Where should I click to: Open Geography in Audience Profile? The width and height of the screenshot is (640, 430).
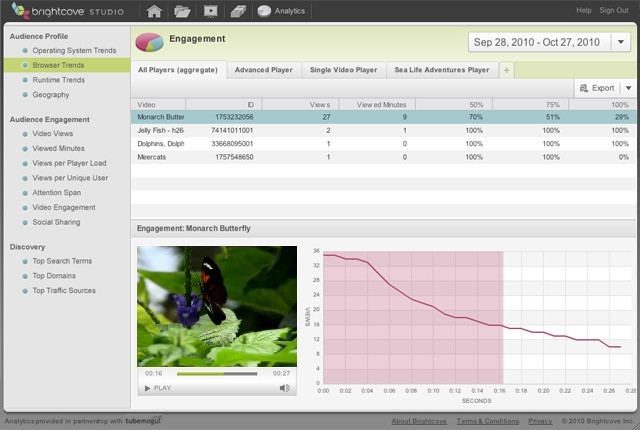pyautogui.click(x=51, y=95)
